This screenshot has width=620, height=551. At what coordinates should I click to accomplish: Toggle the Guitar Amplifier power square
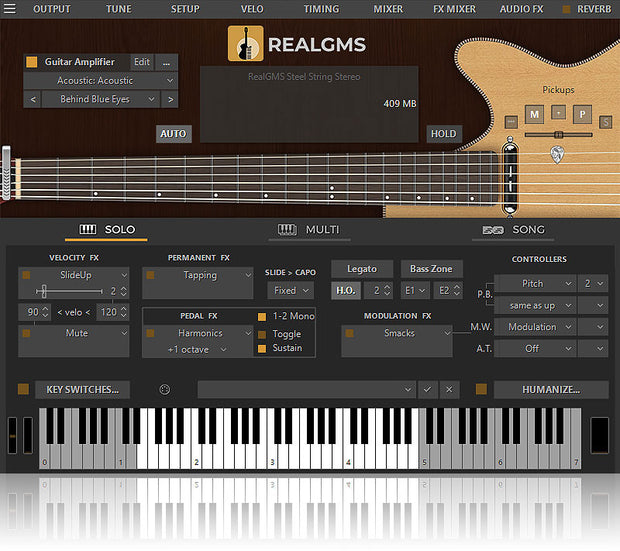point(32,62)
